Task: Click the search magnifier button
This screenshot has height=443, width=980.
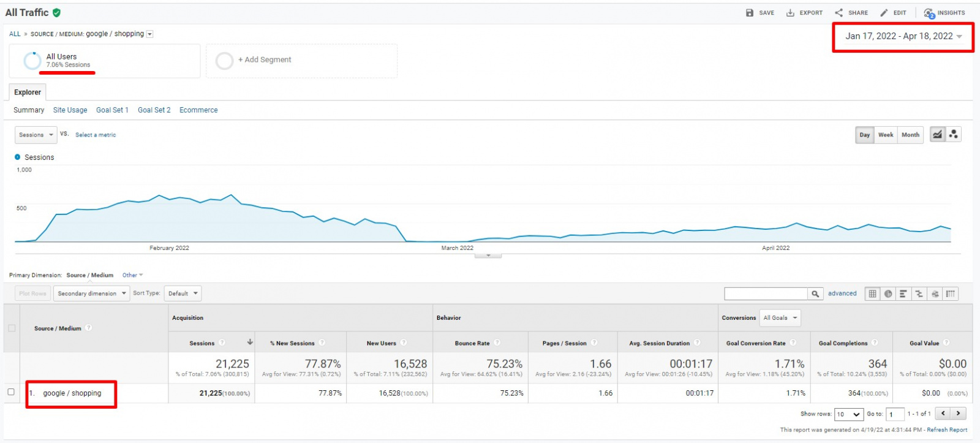Action: pyautogui.click(x=815, y=294)
